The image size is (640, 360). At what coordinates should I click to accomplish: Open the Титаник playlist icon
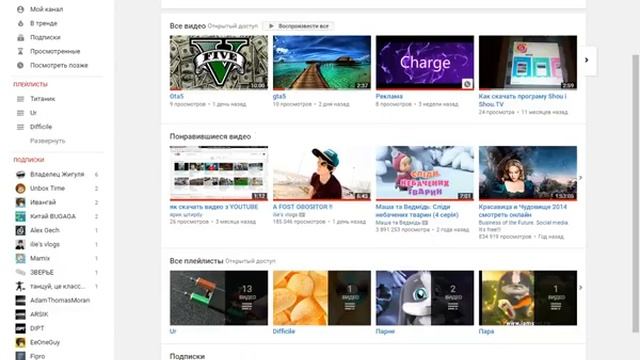(20, 99)
